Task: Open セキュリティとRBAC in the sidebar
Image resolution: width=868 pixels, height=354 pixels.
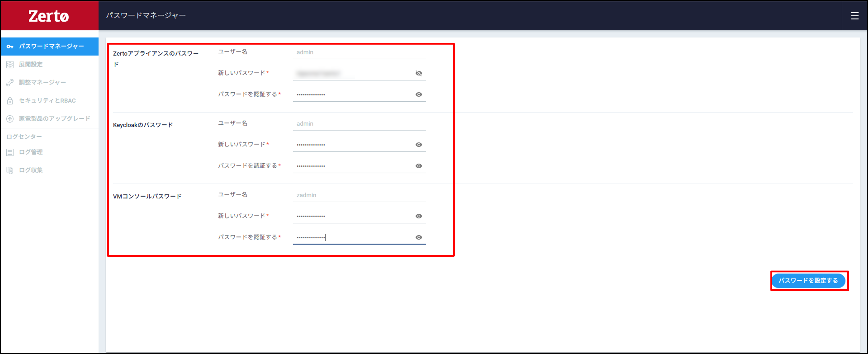Action: click(50, 100)
